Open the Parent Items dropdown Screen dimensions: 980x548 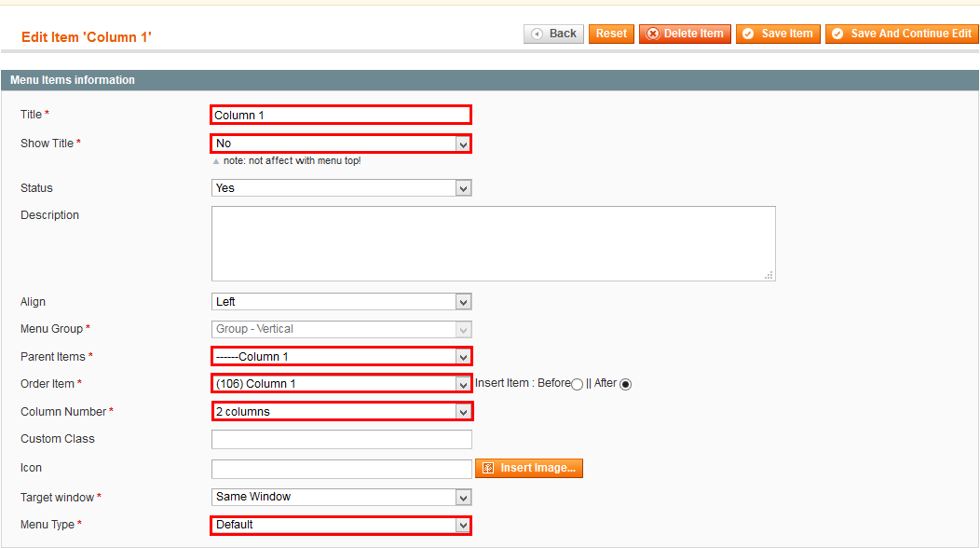[x=341, y=357]
